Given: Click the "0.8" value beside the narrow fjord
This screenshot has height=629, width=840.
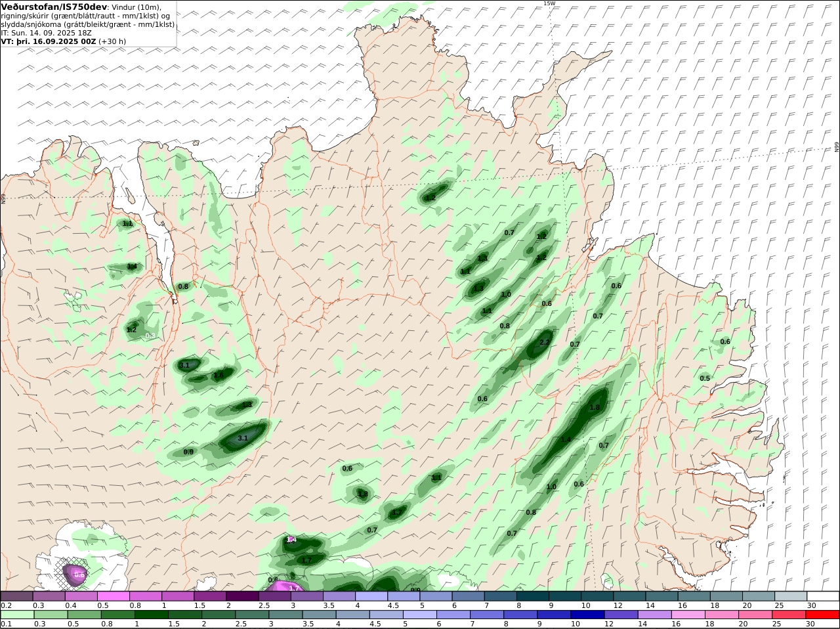Looking at the screenshot, I should 183,286.
